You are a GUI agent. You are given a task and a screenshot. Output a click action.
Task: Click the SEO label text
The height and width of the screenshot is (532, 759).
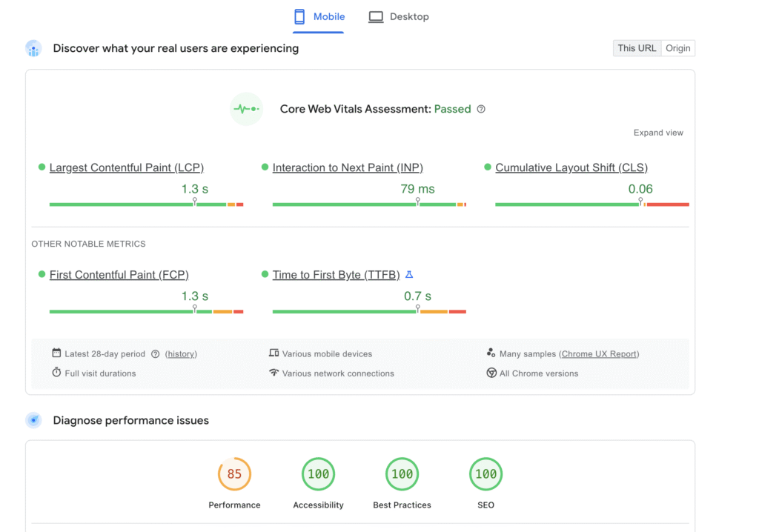pyautogui.click(x=485, y=505)
